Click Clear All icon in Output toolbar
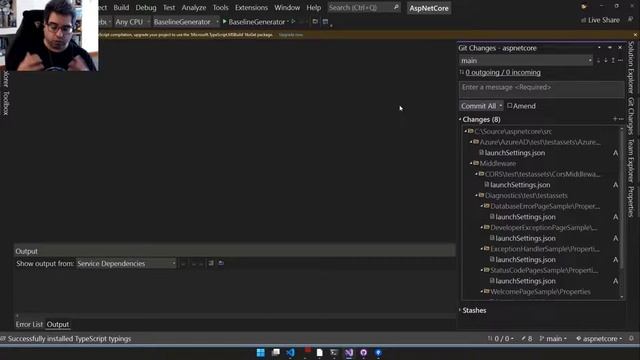Image resolution: width=640 pixels, height=360 pixels. (x=211, y=263)
